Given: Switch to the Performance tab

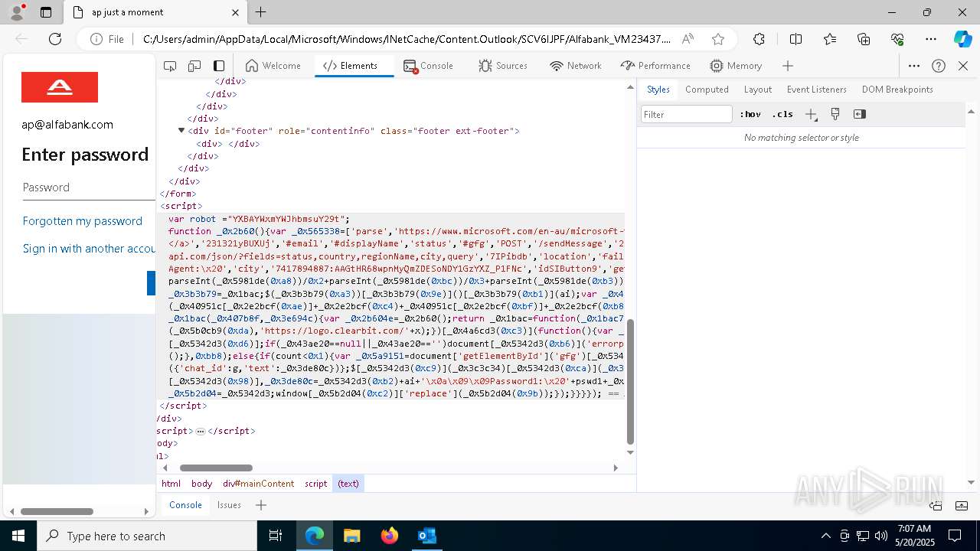Looking at the screenshot, I should (656, 66).
